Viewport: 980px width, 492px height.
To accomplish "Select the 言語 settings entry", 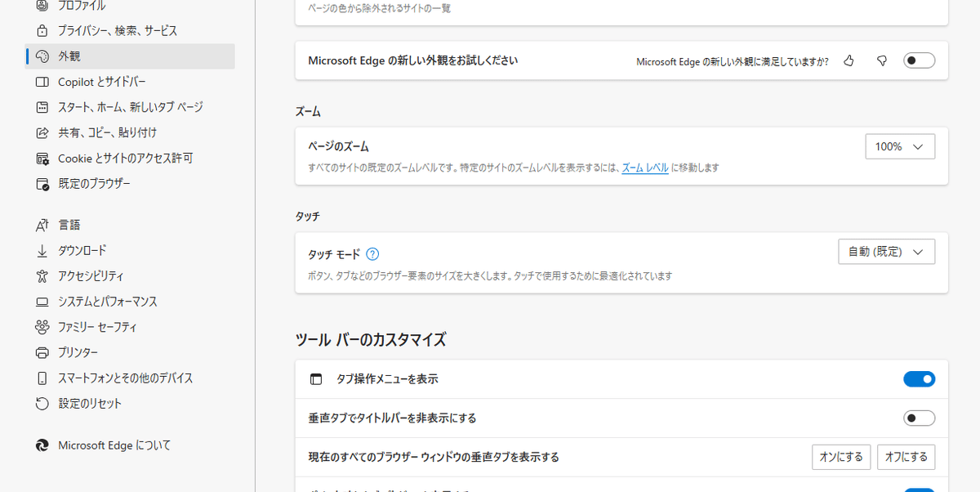I will (69, 224).
